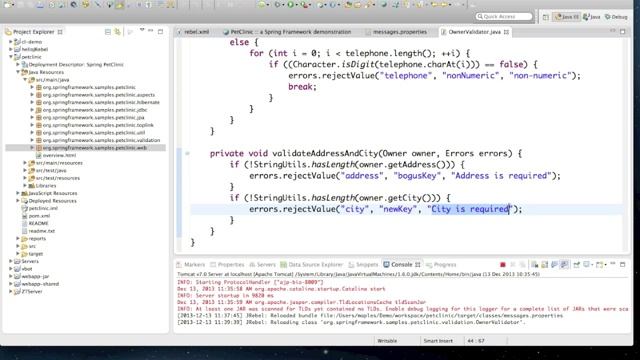This screenshot has height=360, width=640.
Task: Collapse the petclinic project
Action: 11,57
